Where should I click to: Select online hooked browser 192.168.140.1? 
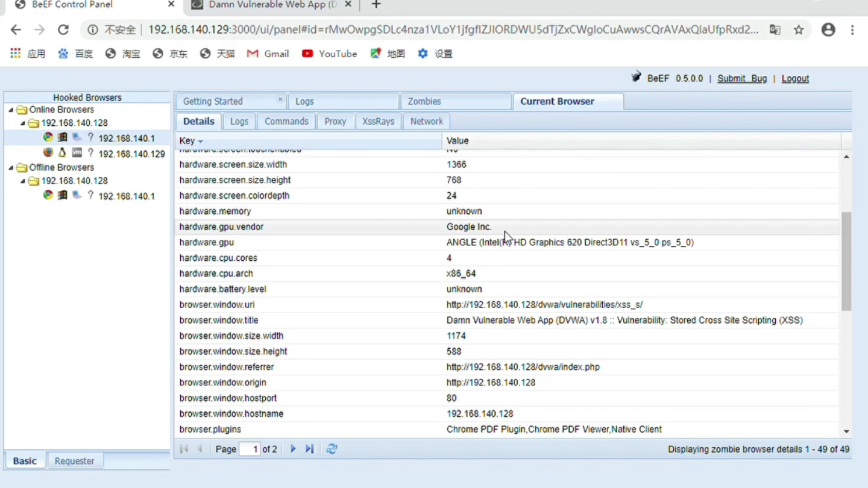point(127,138)
